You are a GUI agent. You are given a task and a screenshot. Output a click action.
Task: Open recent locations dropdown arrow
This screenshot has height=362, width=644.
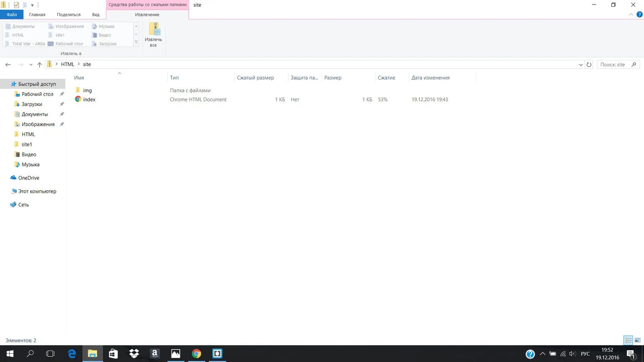[x=31, y=65]
